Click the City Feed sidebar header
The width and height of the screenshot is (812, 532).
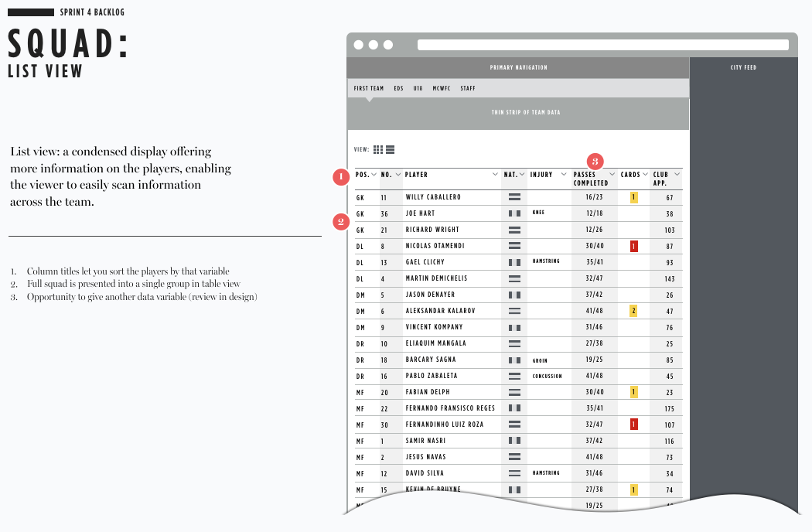pos(743,67)
